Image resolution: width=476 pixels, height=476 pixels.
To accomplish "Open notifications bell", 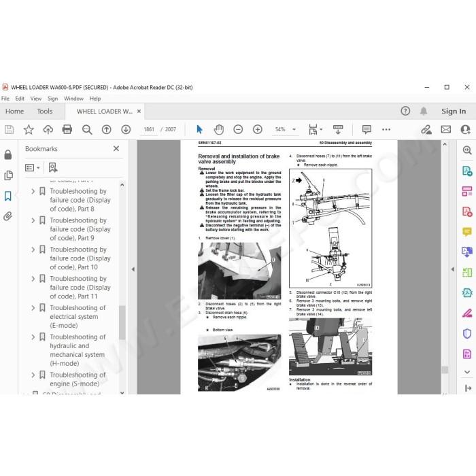I will pyautogui.click(x=424, y=111).
